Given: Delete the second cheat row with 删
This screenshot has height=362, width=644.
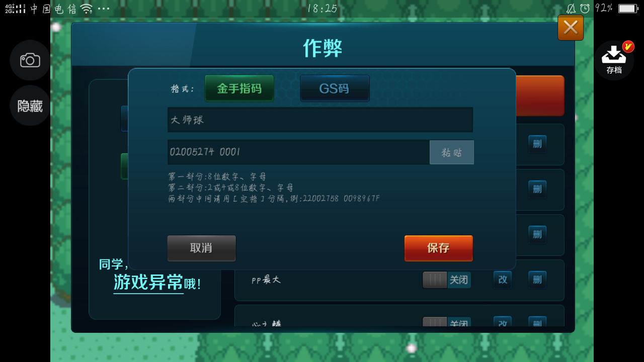Looking at the screenshot, I should click(537, 190).
